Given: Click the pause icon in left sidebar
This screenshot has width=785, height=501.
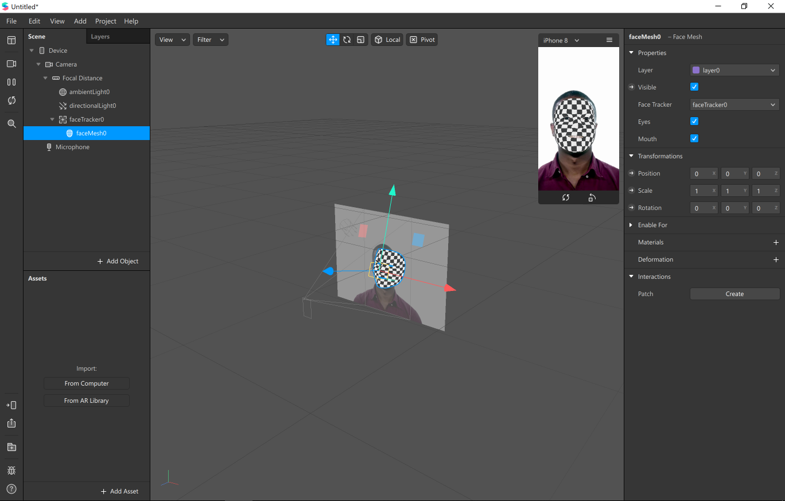Looking at the screenshot, I should pyautogui.click(x=12, y=82).
